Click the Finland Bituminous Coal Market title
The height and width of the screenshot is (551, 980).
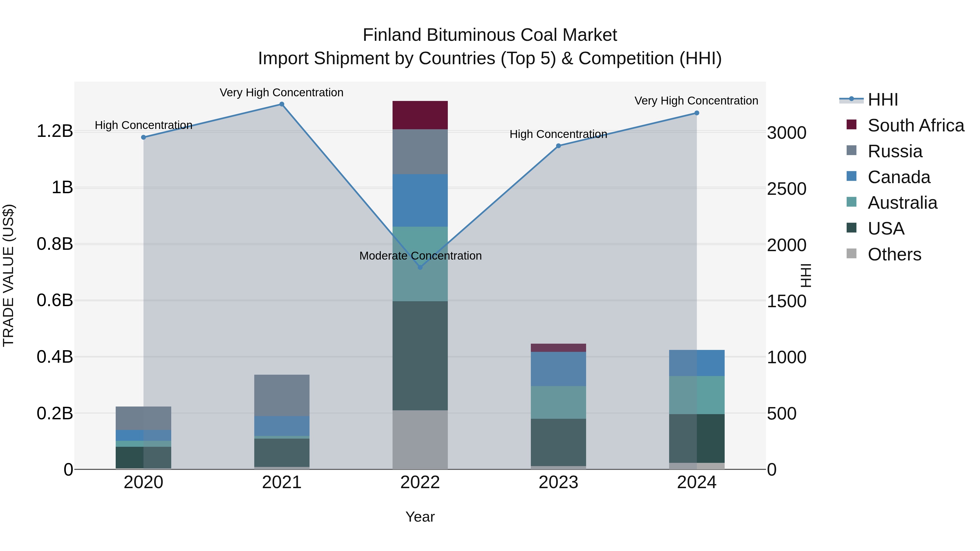coord(490,35)
